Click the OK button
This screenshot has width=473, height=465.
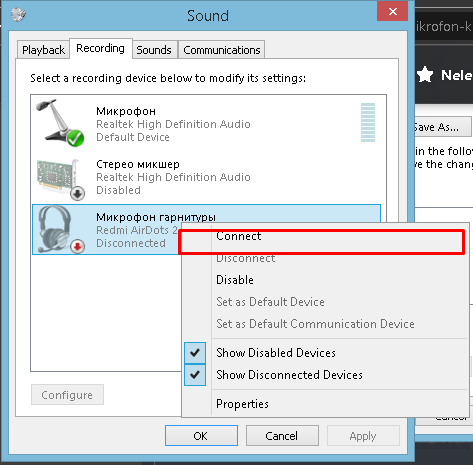click(x=201, y=436)
